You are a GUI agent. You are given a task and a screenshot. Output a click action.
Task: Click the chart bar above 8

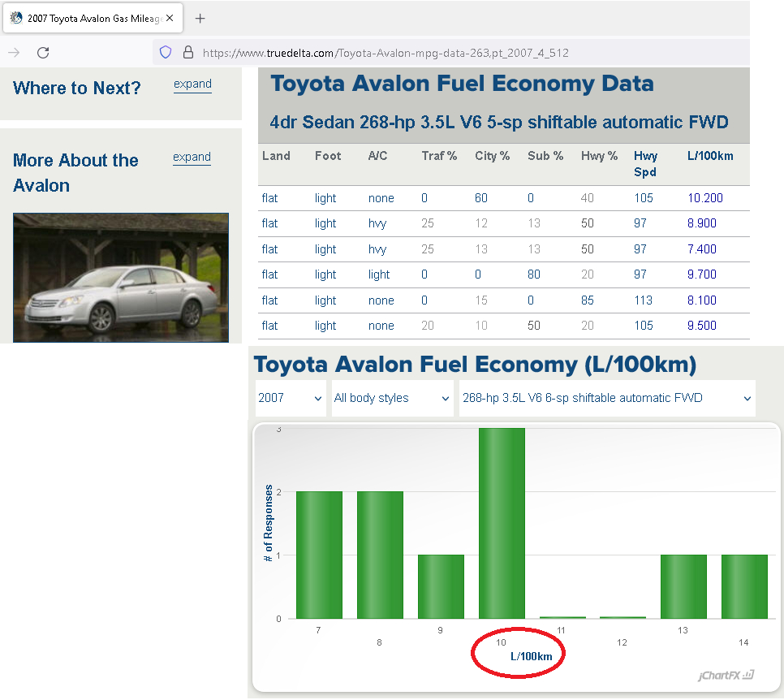[380, 555]
